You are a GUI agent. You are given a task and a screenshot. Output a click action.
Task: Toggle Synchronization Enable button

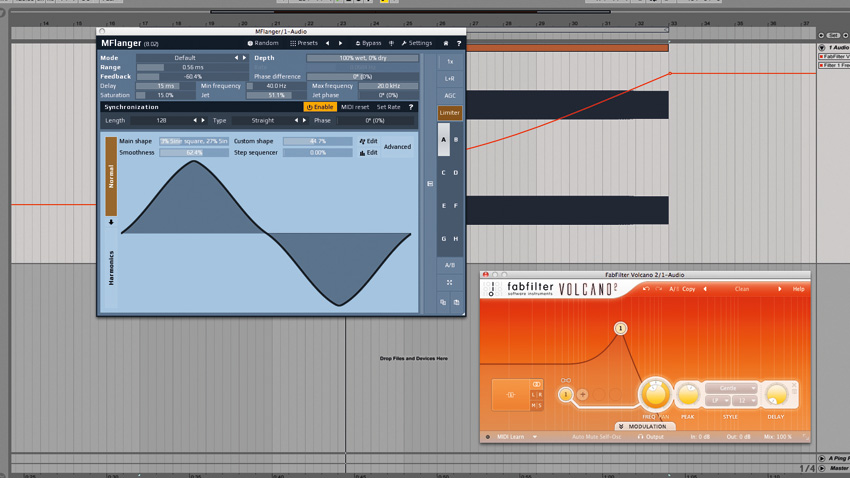(320, 107)
